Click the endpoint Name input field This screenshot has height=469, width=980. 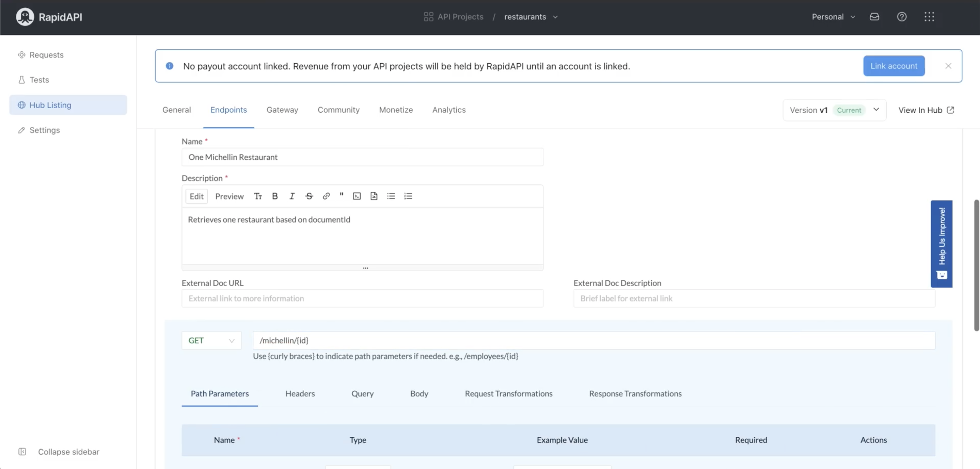pos(363,157)
